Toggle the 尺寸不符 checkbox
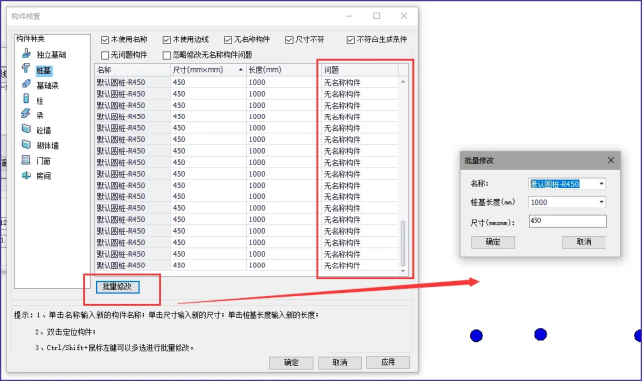 point(289,40)
